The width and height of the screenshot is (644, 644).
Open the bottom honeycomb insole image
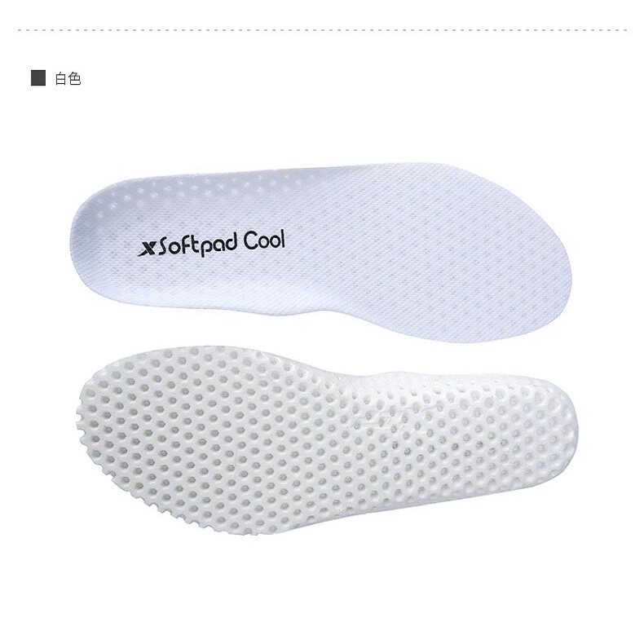pyautogui.click(x=327, y=441)
